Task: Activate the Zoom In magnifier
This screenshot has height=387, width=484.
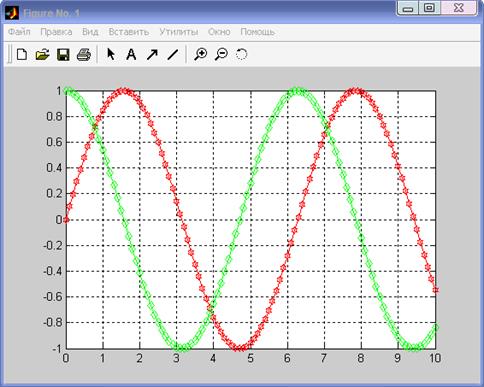Action: click(x=201, y=54)
